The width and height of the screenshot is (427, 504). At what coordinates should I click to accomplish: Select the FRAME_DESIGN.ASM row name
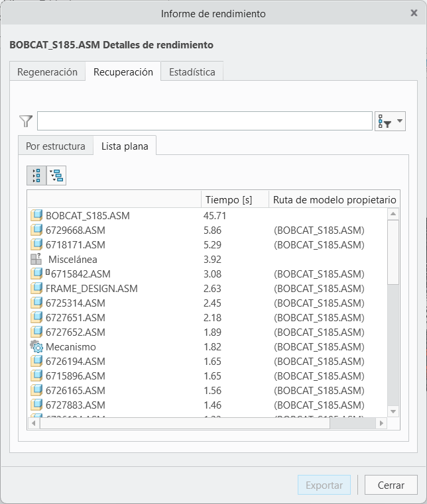coord(91,289)
